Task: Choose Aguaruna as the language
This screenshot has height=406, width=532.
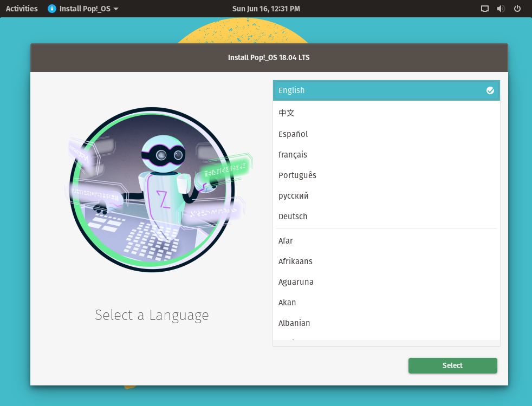Action: tap(386, 282)
